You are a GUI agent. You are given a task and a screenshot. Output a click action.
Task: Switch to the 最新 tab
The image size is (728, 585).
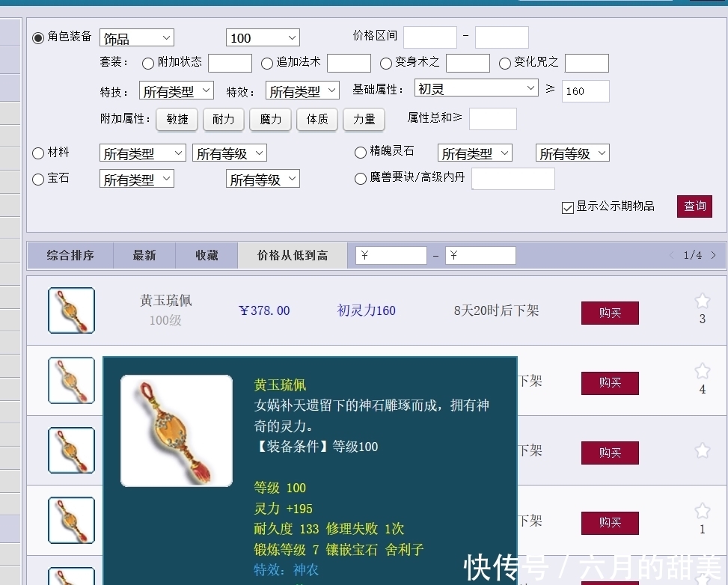pyautogui.click(x=144, y=255)
